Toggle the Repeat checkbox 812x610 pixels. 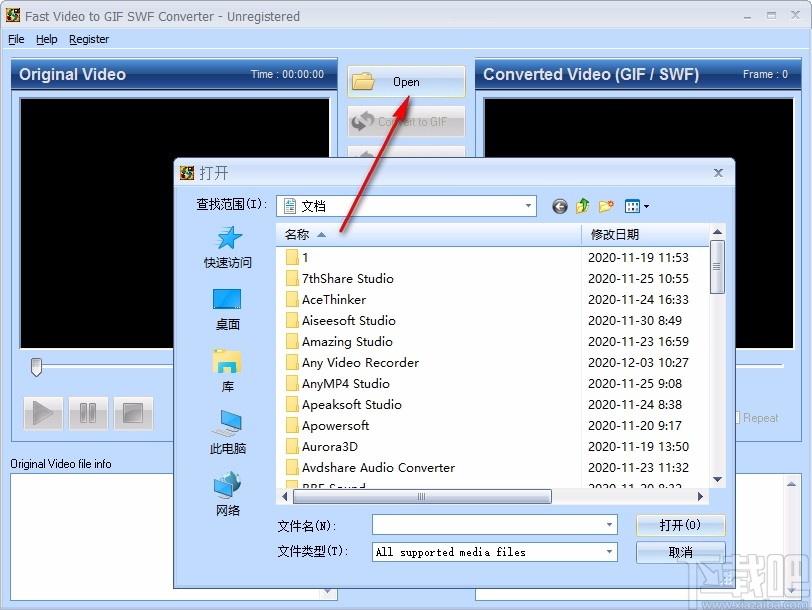(737, 417)
